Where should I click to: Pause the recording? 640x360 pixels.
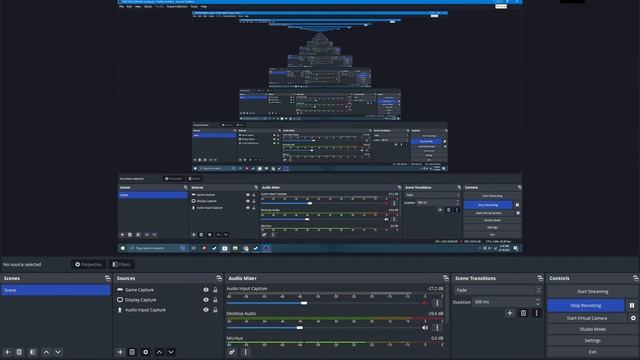(632, 305)
